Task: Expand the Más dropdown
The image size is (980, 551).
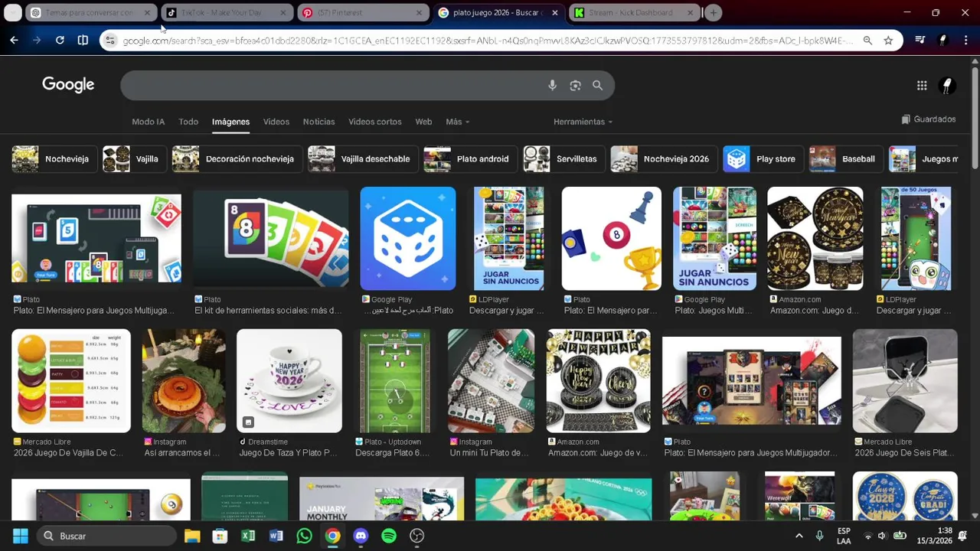Action: 457,122
